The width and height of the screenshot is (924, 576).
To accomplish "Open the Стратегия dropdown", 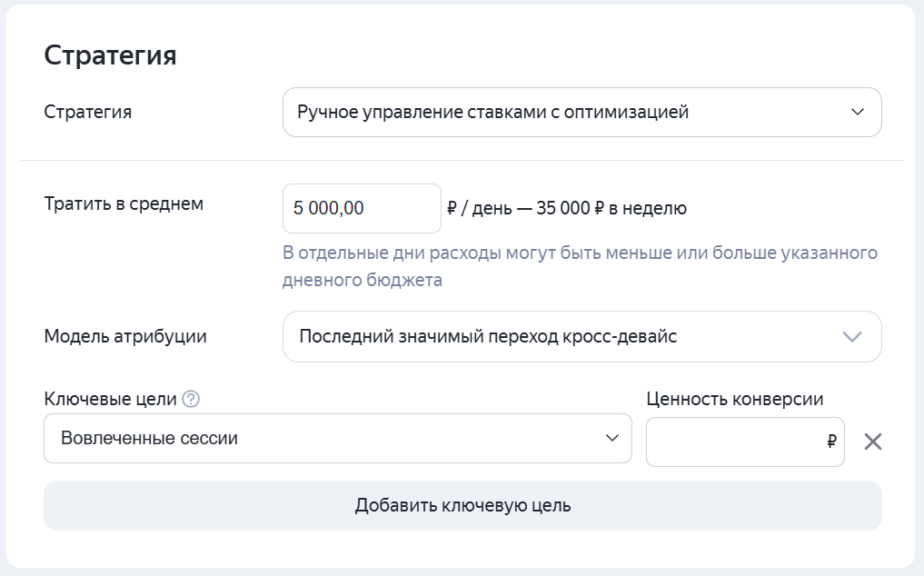I will 581,112.
